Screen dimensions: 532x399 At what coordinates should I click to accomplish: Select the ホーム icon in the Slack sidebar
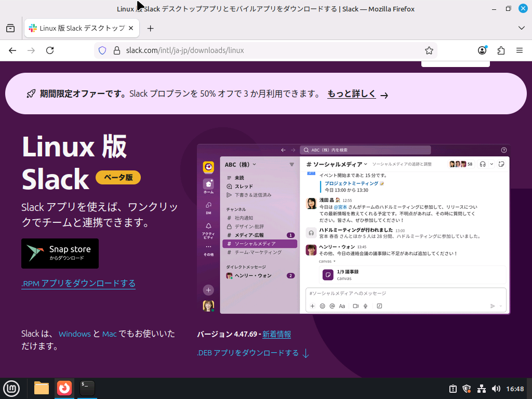(207, 183)
